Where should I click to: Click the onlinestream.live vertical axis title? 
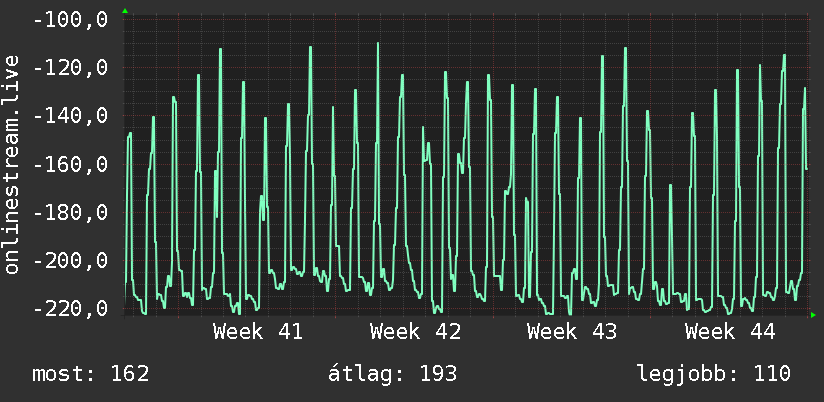pyautogui.click(x=11, y=164)
